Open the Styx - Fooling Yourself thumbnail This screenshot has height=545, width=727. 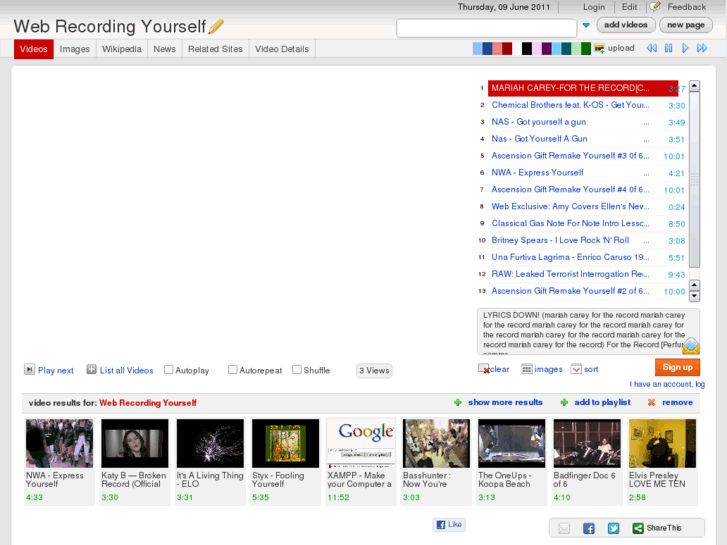[286, 443]
